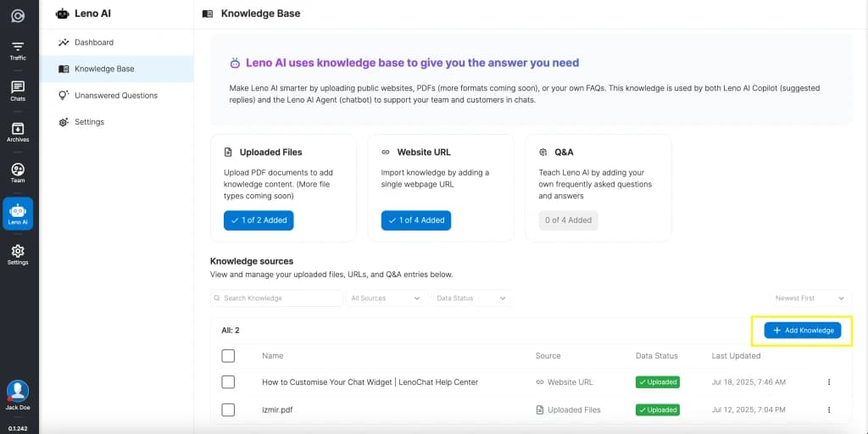The image size is (868, 434).
Task: Click the Leno AI robot header icon
Action: [63, 14]
